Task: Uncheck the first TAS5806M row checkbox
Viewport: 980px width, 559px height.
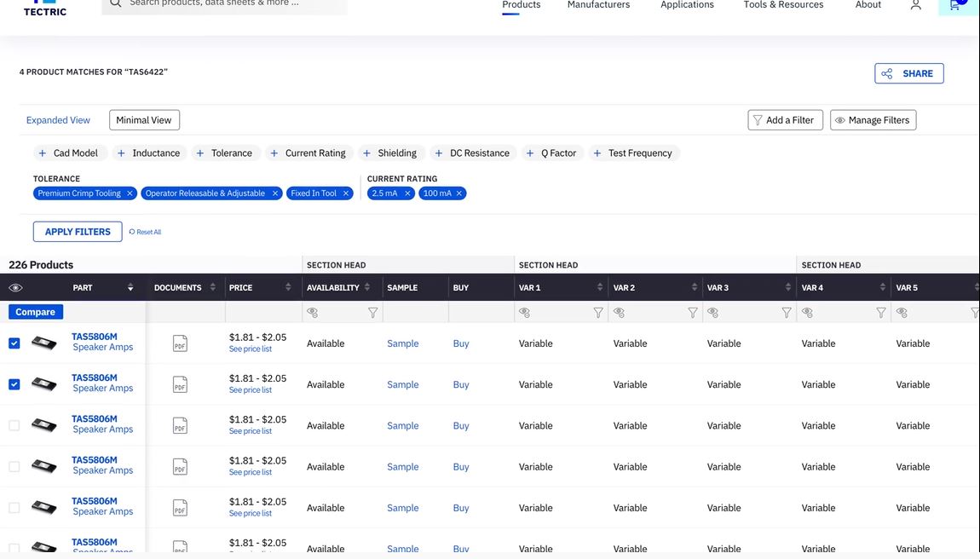Action: (x=14, y=343)
